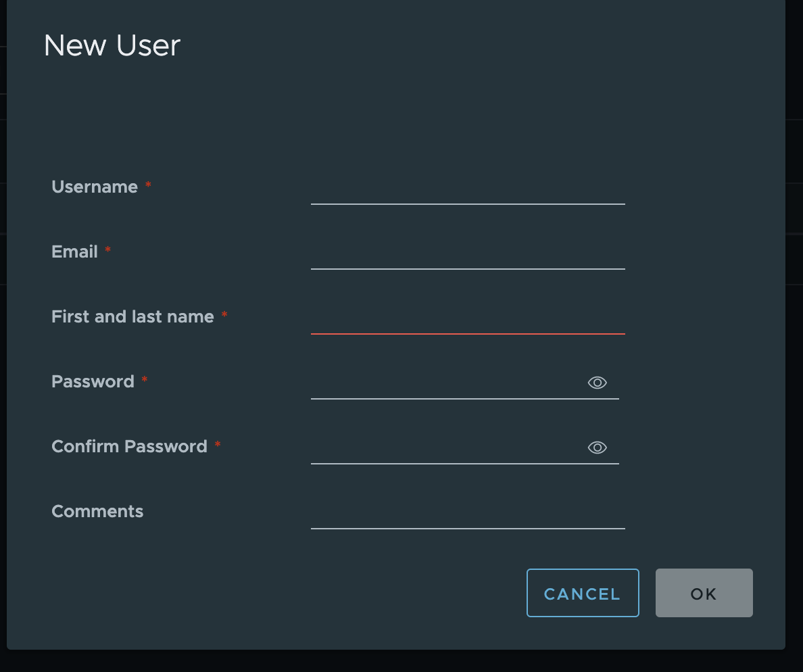Click the Comments label
Viewport: 803px width, 672px height.
[x=97, y=512]
